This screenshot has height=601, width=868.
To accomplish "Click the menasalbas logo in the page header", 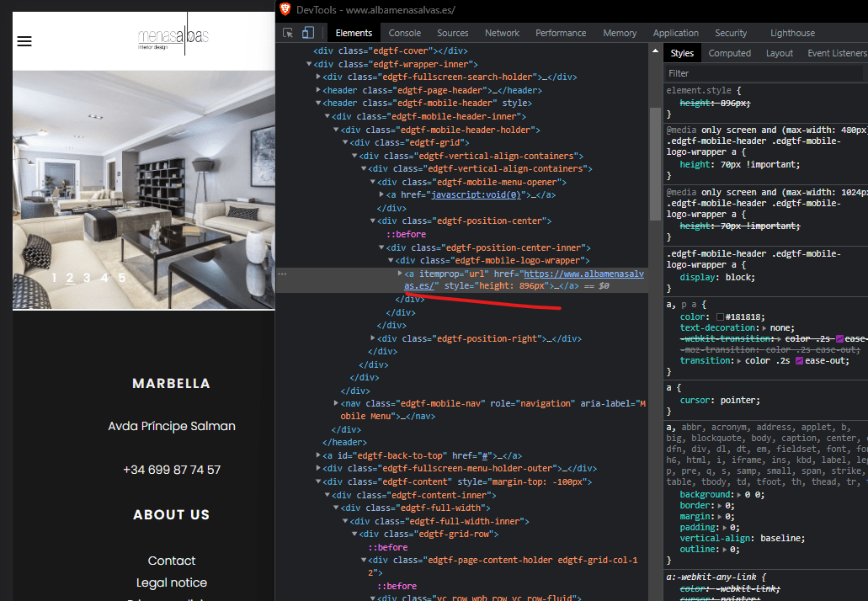I will 173,36.
